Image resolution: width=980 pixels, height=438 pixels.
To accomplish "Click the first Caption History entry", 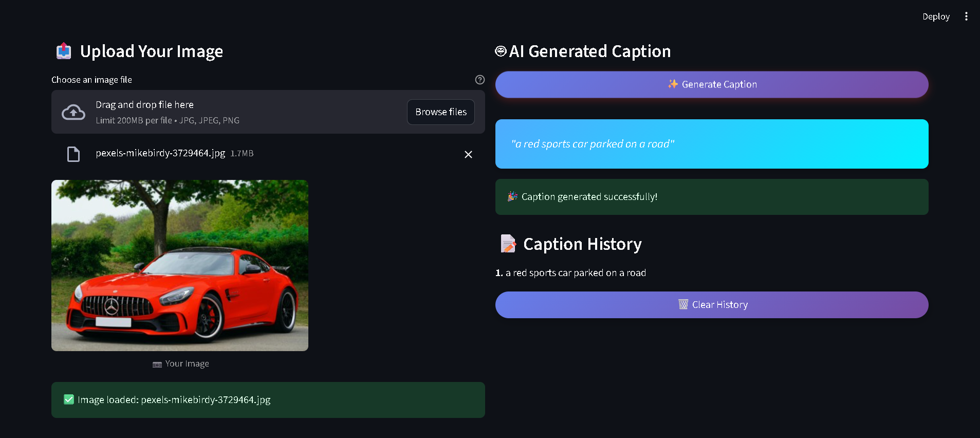I will (x=570, y=273).
